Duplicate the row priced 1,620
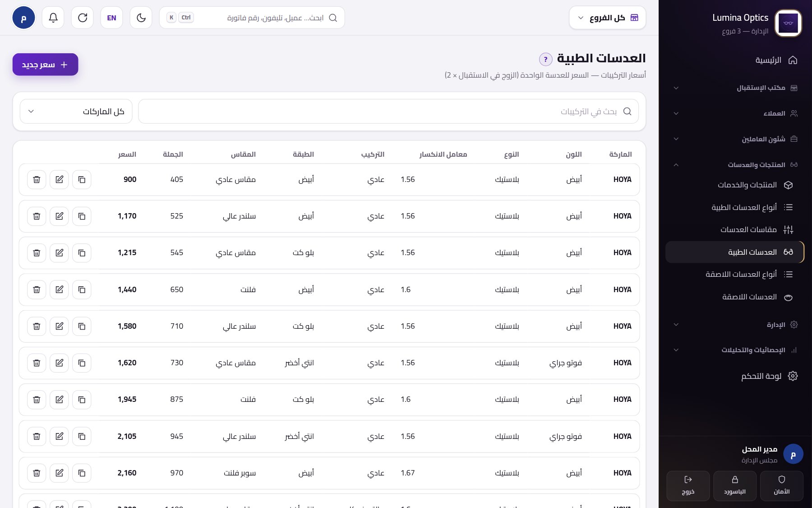812x508 pixels. (x=82, y=363)
